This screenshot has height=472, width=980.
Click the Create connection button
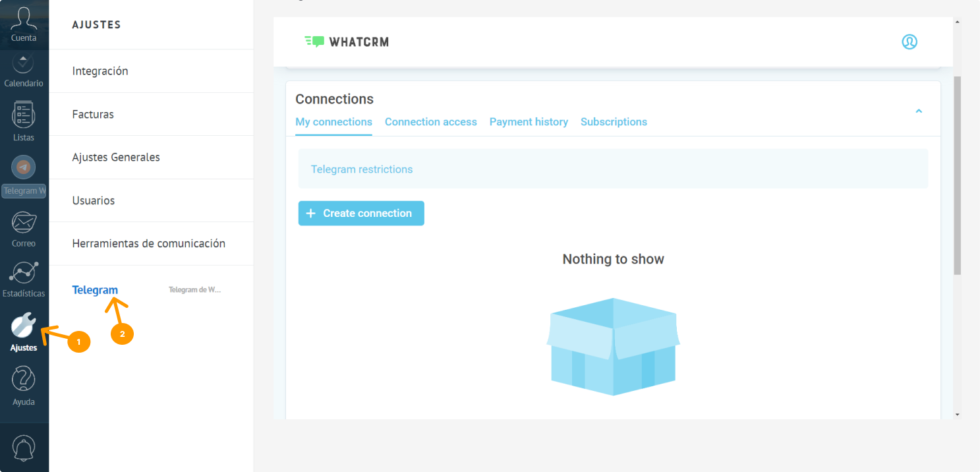click(x=361, y=214)
